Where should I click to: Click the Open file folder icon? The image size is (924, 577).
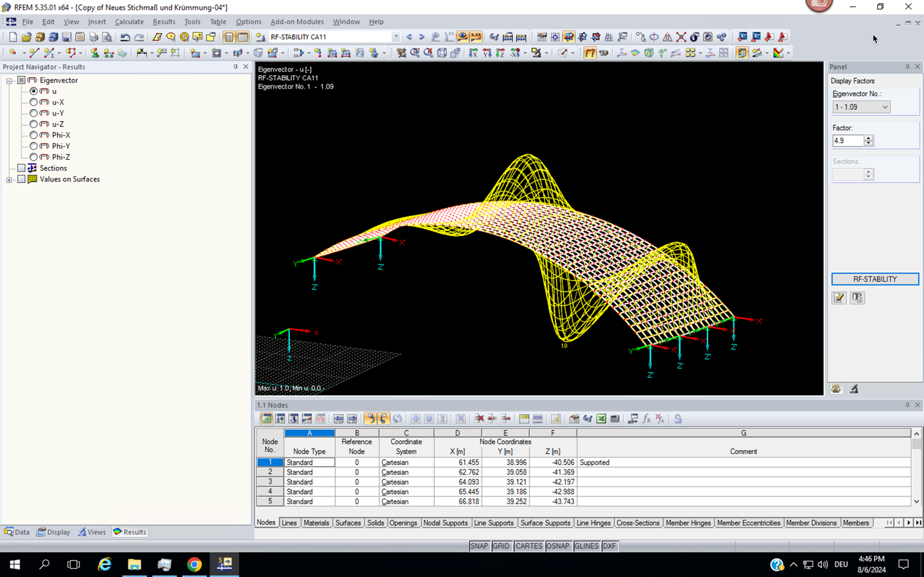[x=26, y=37]
